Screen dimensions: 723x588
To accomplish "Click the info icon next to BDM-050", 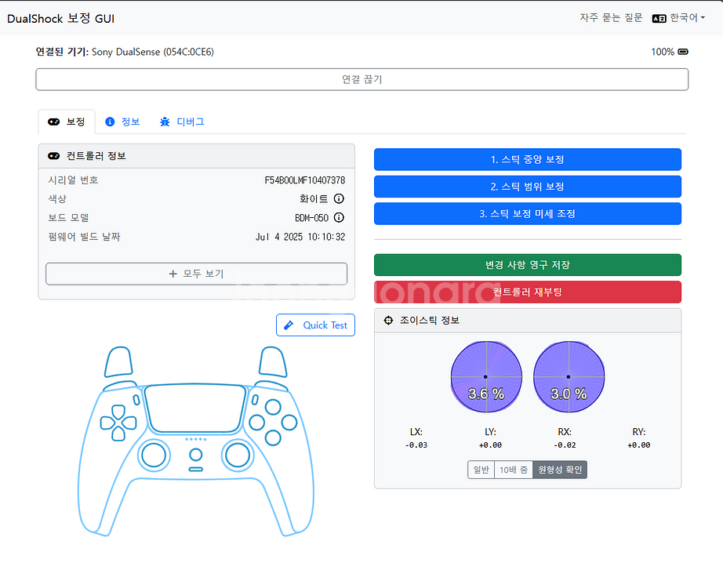I will click(339, 218).
